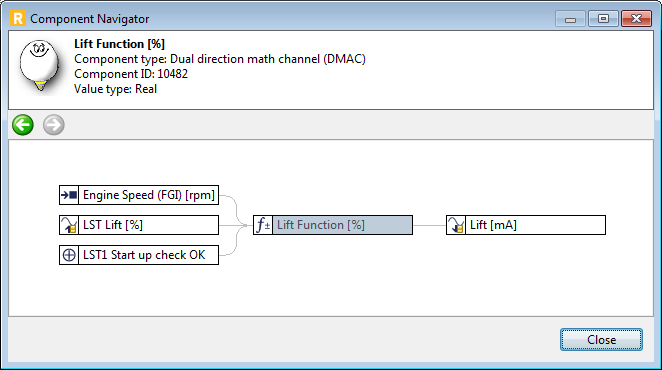Click the Engine Speed input signal icon
Viewport: 662px width, 370px height.
[69, 195]
